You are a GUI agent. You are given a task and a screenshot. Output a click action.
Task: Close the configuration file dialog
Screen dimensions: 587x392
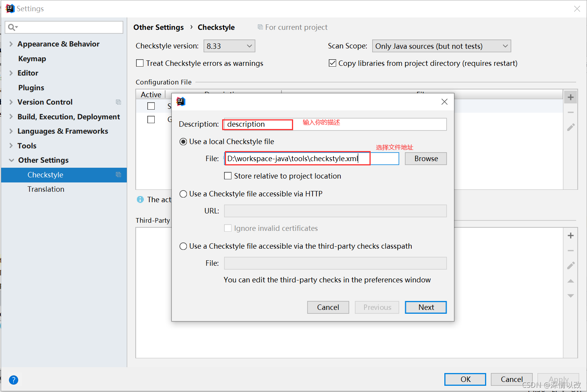[x=444, y=101]
